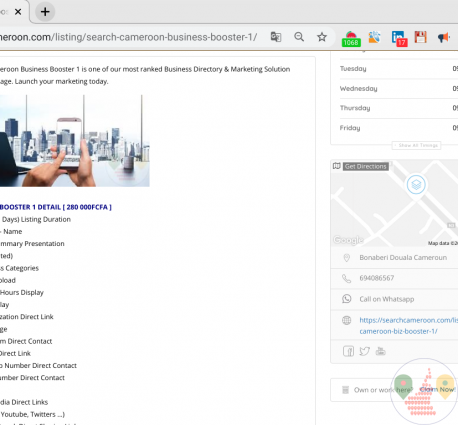458x425 pixels.
Task: Click the Google logo on the map
Action: tap(348, 240)
